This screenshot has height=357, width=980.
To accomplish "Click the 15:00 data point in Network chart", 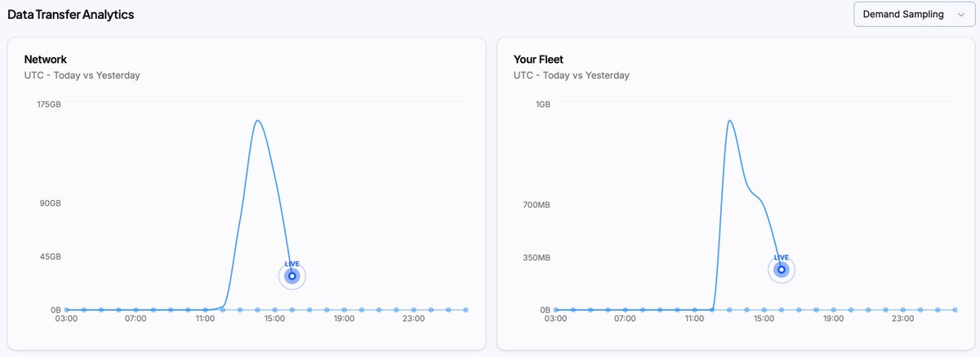I will pyautogui.click(x=275, y=310).
